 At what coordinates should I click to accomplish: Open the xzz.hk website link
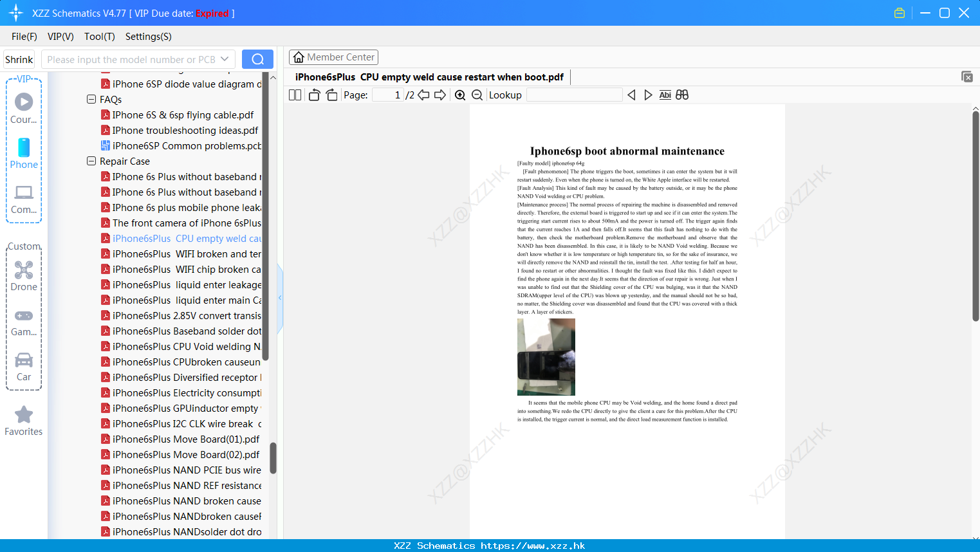[x=533, y=546]
